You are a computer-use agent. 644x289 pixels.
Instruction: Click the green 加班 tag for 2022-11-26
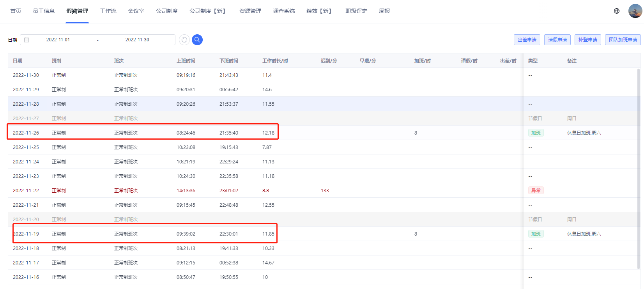[536, 133]
